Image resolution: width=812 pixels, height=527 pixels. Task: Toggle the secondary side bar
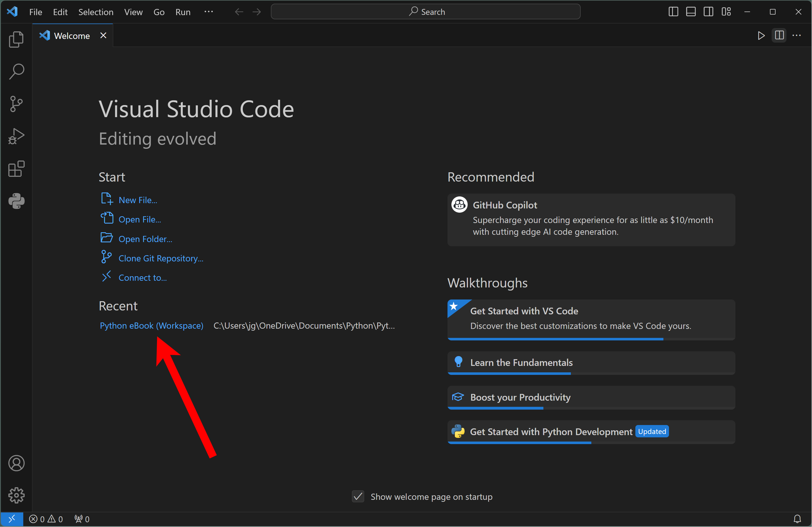point(709,12)
